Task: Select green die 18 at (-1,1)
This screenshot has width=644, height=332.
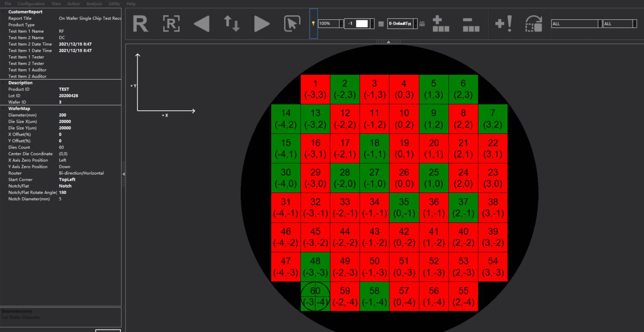Action: click(x=374, y=149)
